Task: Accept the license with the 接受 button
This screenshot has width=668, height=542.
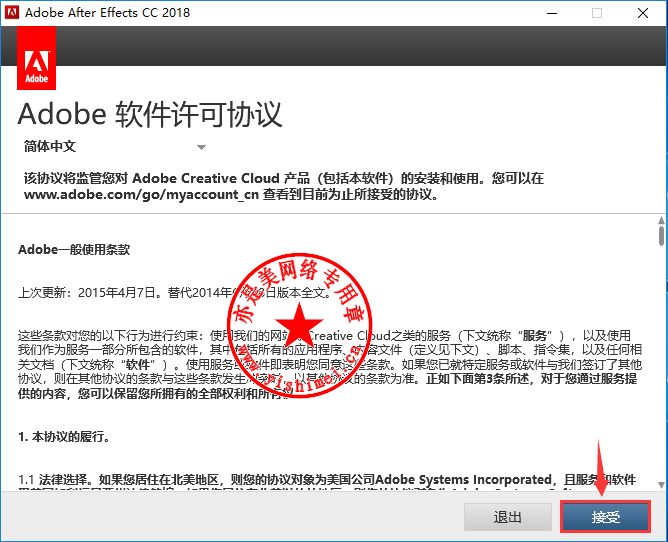Action: [605, 517]
